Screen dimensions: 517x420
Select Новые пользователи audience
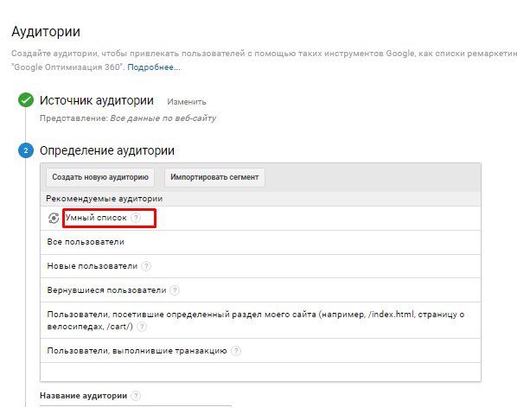[x=260, y=266]
